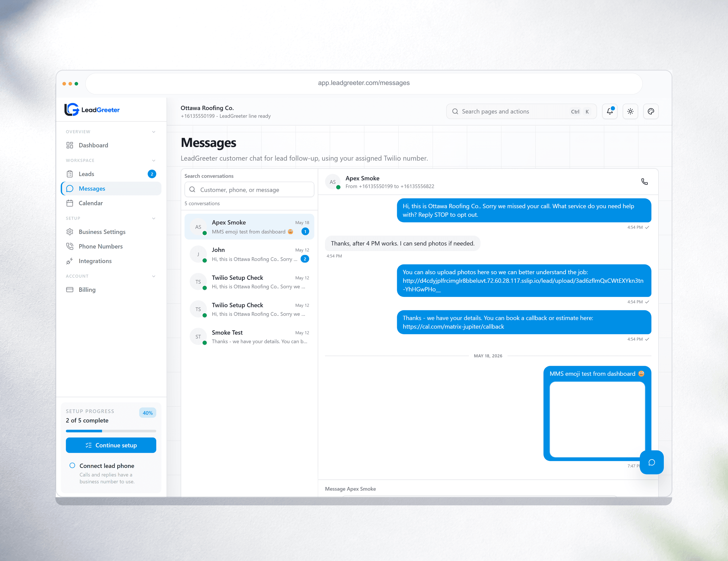728x561 pixels.
Task: Click the AS avatar in chat header
Action: point(333,182)
